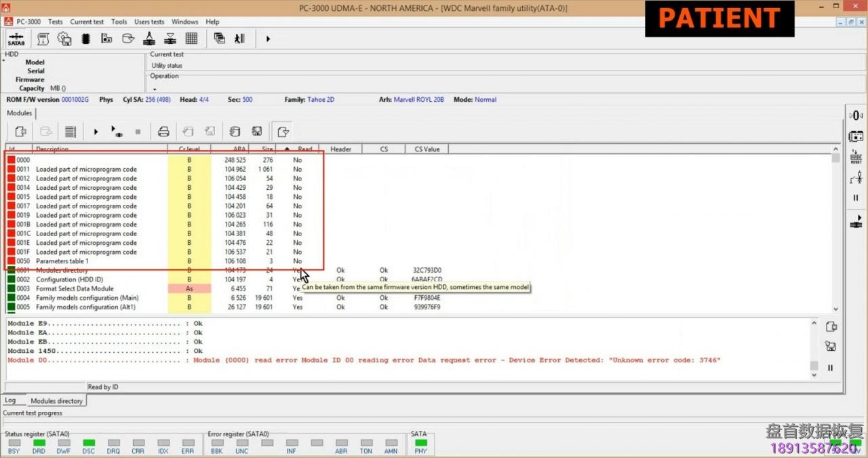Viewport: 868px width, 458px height.
Task: Select module 0003 Format Select Data Module
Action: tap(75, 288)
